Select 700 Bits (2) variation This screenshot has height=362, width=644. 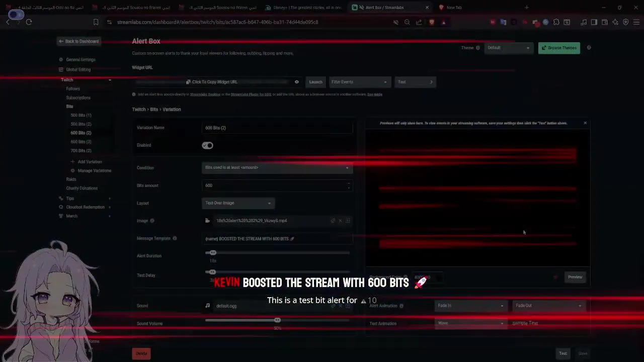coord(81,150)
